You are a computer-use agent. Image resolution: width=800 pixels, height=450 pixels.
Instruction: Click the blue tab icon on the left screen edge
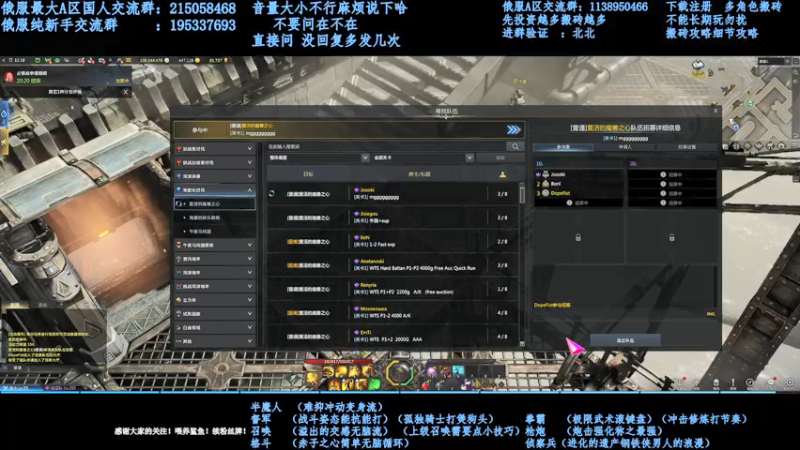coord(4,115)
